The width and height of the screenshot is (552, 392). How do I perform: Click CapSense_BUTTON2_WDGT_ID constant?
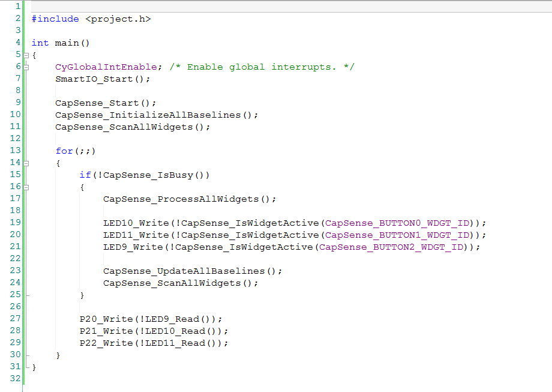click(x=391, y=247)
